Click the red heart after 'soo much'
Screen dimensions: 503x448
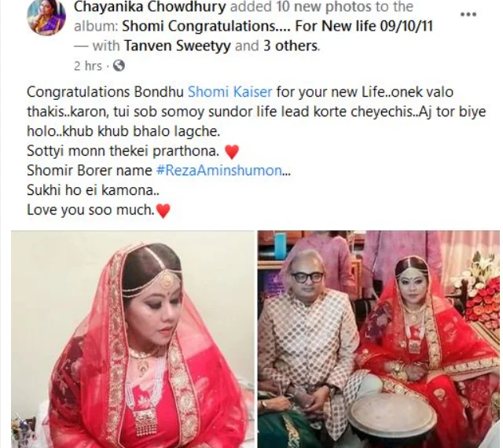pos(163,211)
